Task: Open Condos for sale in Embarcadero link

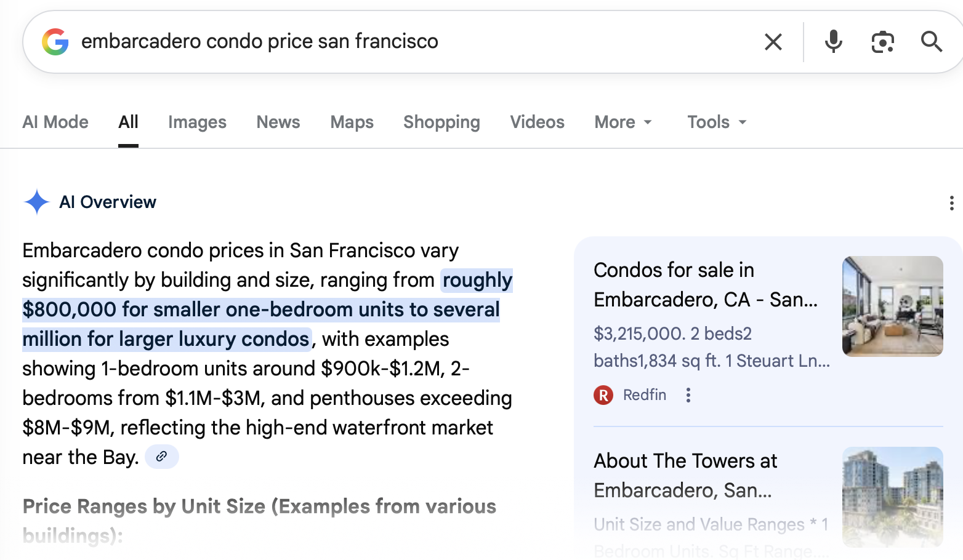Action: (706, 284)
